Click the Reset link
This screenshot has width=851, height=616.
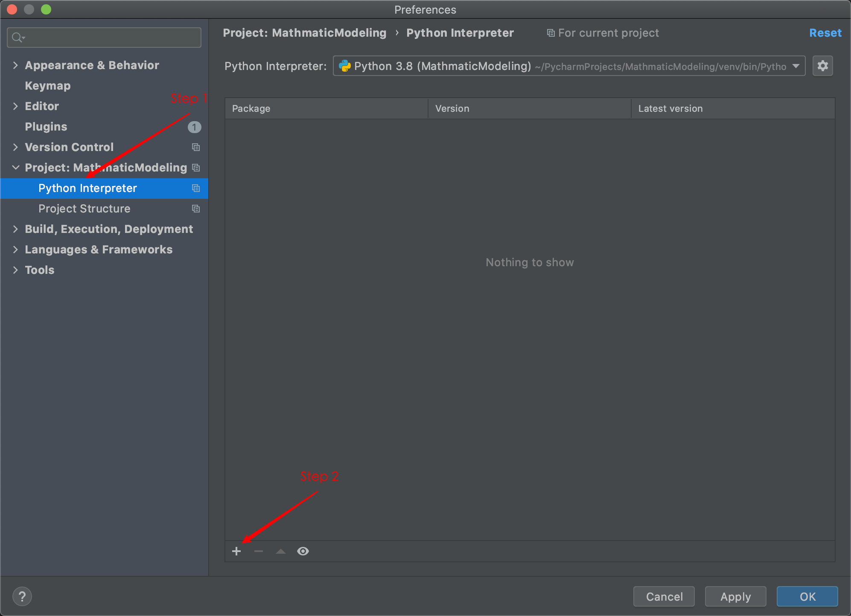click(x=825, y=33)
